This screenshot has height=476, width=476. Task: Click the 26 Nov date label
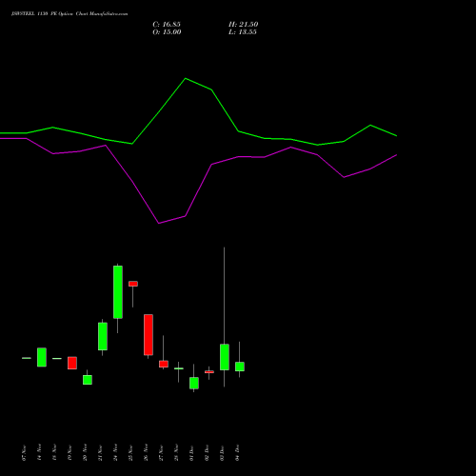146,453
